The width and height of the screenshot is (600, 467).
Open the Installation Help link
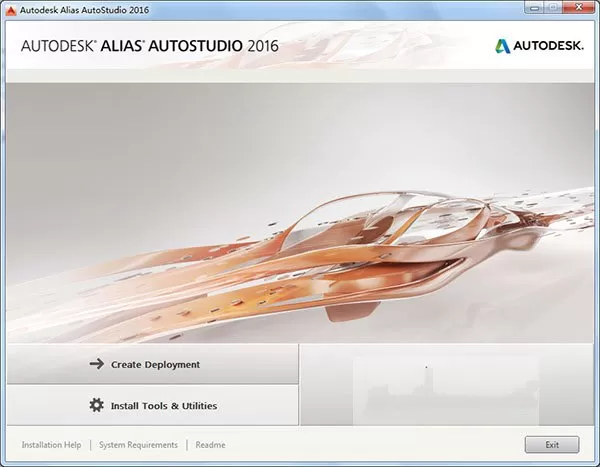coord(51,445)
